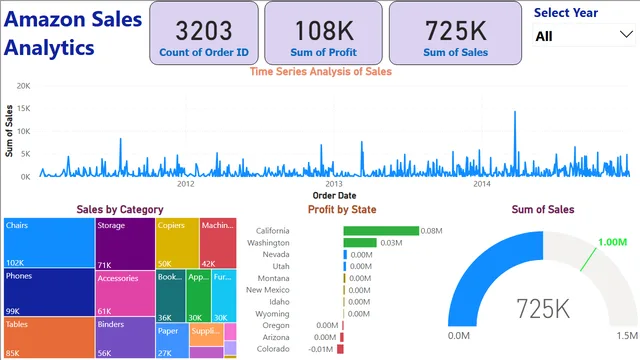Click the Tables 85K treemap tile
640x360 pixels.
49,338
